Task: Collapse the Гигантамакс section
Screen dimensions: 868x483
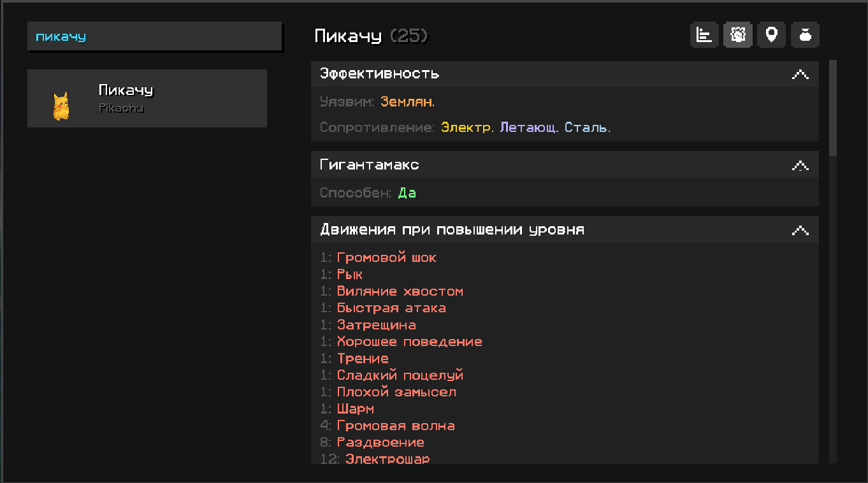Action: tap(800, 165)
